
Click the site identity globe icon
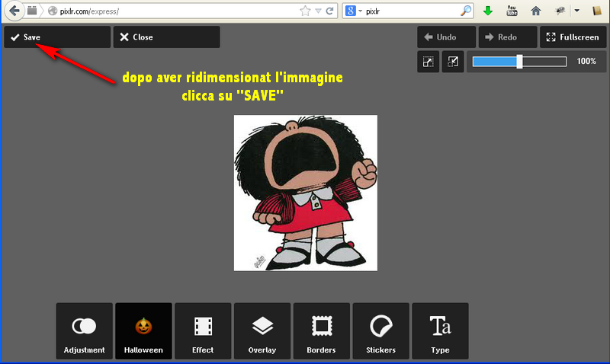point(53,11)
